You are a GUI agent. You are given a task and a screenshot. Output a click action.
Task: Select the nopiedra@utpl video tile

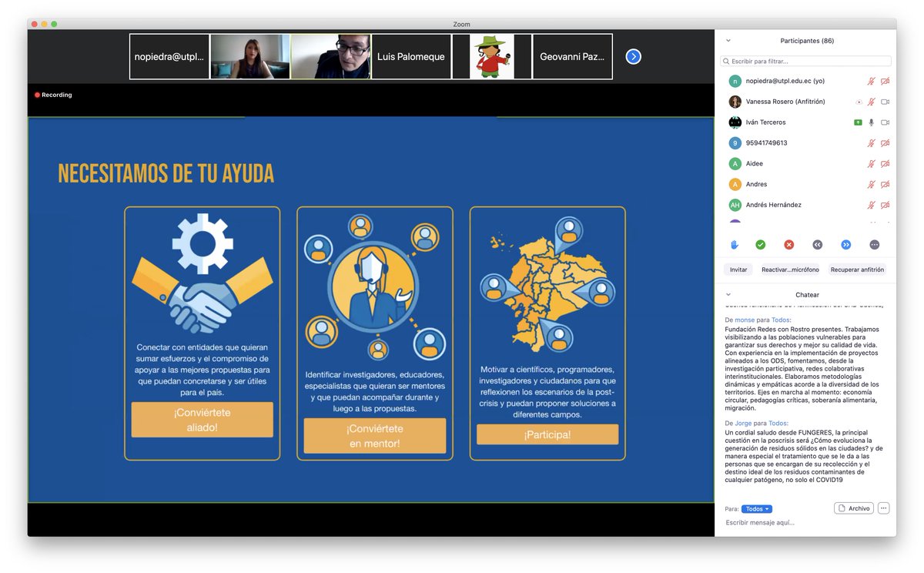pos(169,56)
